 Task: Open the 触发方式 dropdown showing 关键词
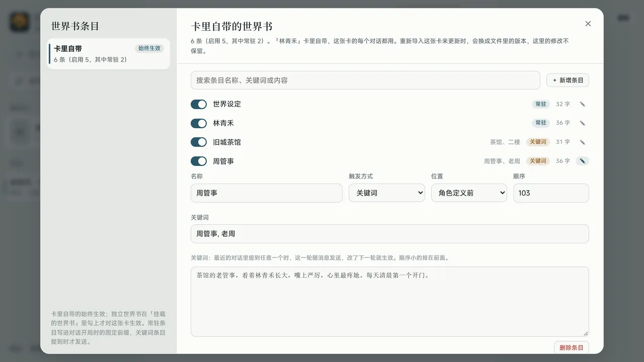(x=387, y=193)
